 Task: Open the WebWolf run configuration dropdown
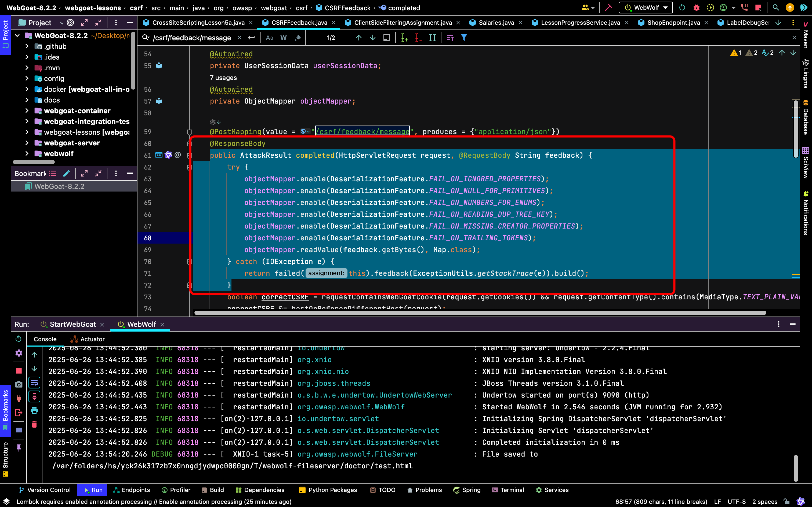coord(646,8)
